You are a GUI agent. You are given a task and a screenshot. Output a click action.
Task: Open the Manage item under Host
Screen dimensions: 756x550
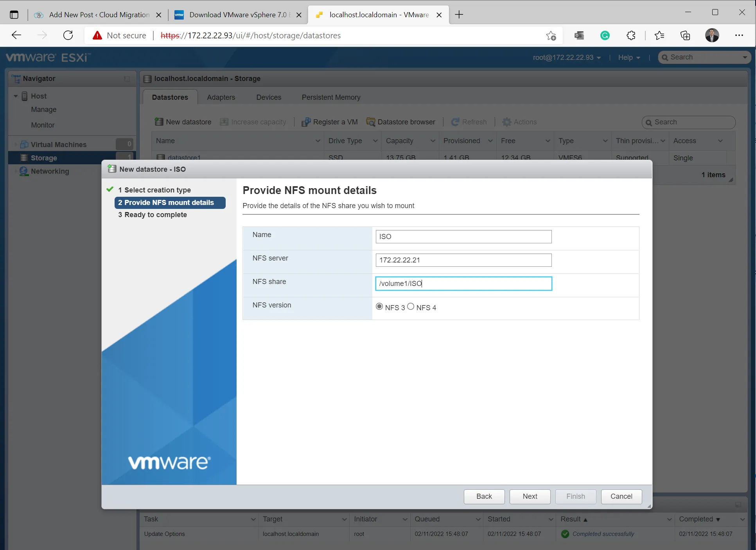[44, 110]
